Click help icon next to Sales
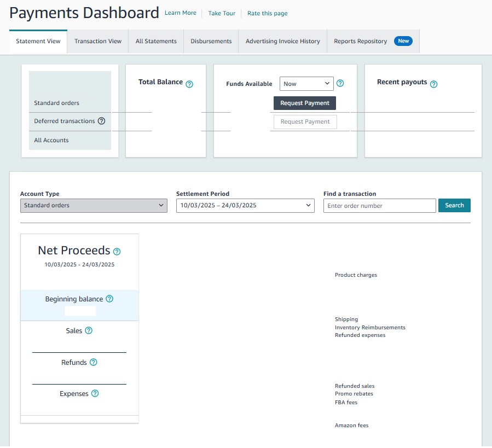The height and width of the screenshot is (448, 492). coord(89,331)
